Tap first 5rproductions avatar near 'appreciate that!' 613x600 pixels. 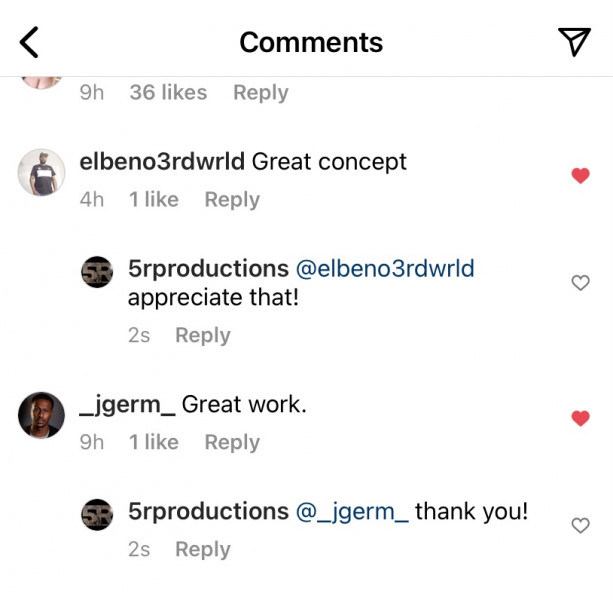click(x=97, y=272)
